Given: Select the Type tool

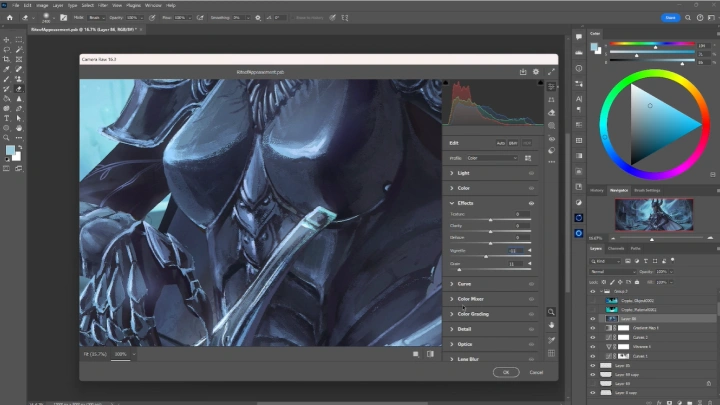Looking at the screenshot, I should pyautogui.click(x=6, y=118).
